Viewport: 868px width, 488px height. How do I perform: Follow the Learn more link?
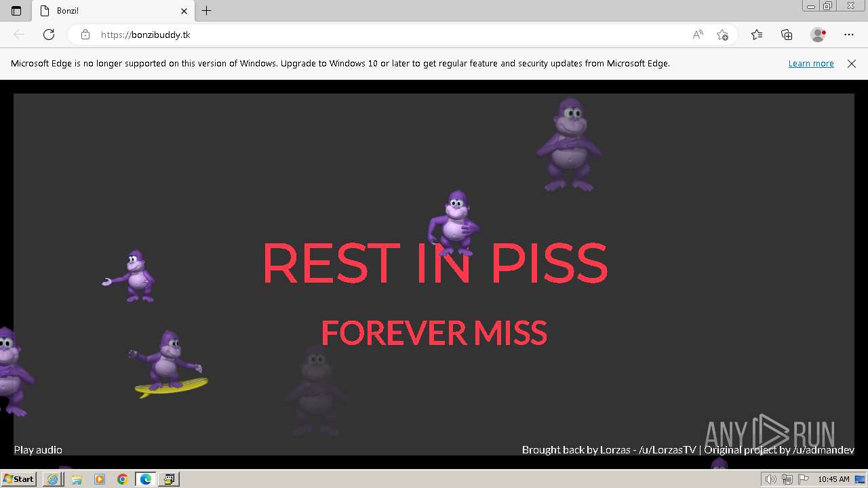(x=811, y=64)
